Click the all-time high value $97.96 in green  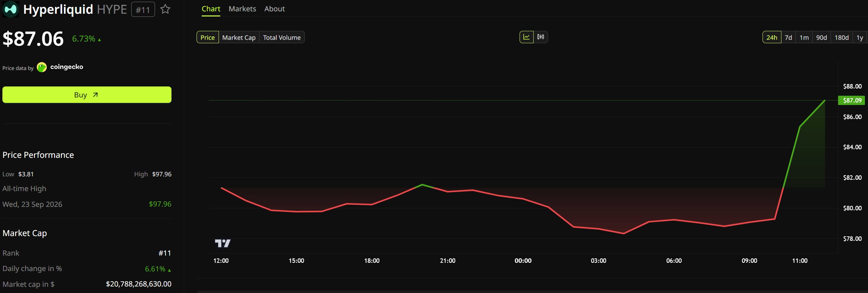[160, 204]
